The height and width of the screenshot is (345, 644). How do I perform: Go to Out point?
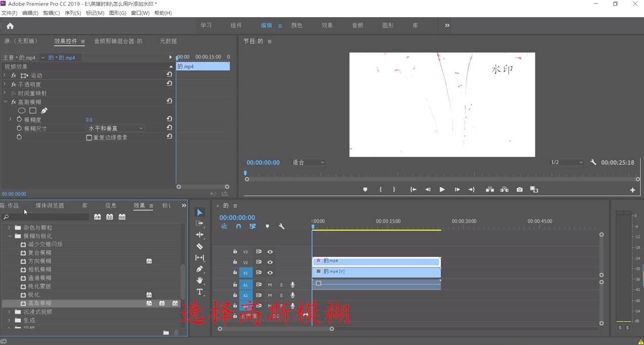472,190
